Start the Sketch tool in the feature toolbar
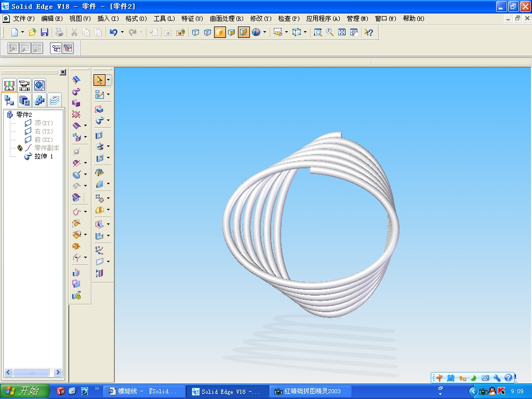 [99, 95]
